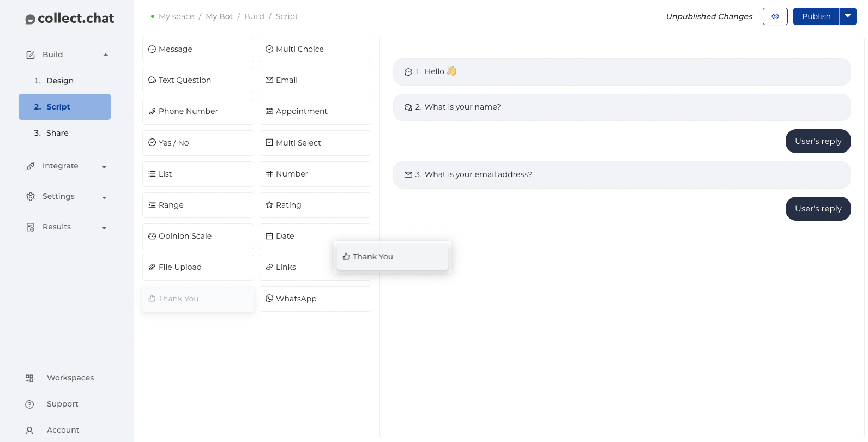Add a Multi Select block
868x442 pixels.
pyautogui.click(x=315, y=143)
